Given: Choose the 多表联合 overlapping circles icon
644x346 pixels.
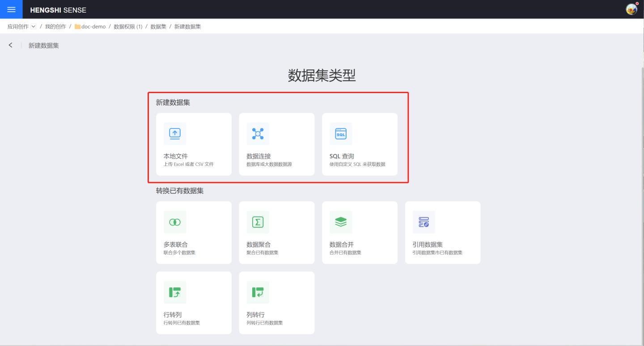Looking at the screenshot, I should pos(175,222).
